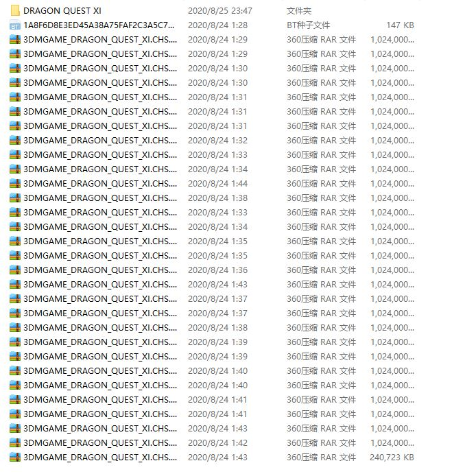The width and height of the screenshot is (476, 474).
Task: Select the RAR file name dated 2020/8/24 1:32
Action: pos(99,141)
